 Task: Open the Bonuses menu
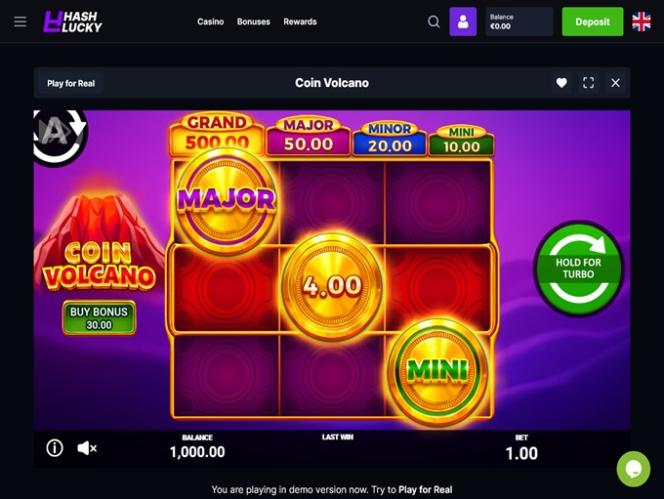[x=253, y=22]
